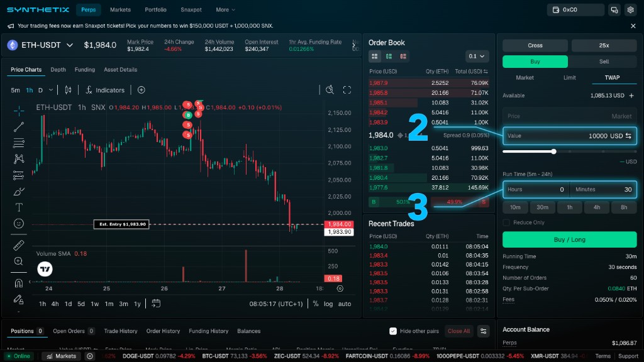The height and width of the screenshot is (362, 644).
Task: Select the brush drawing tool
Action: click(19, 192)
